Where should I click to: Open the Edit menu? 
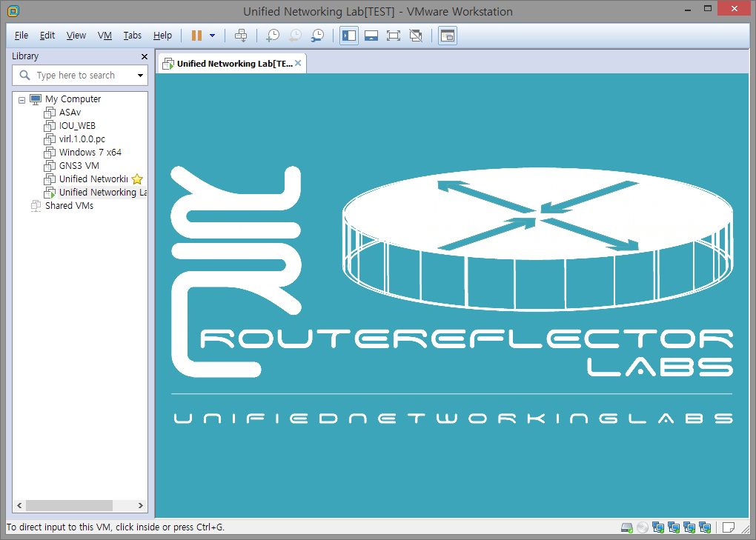click(x=47, y=35)
